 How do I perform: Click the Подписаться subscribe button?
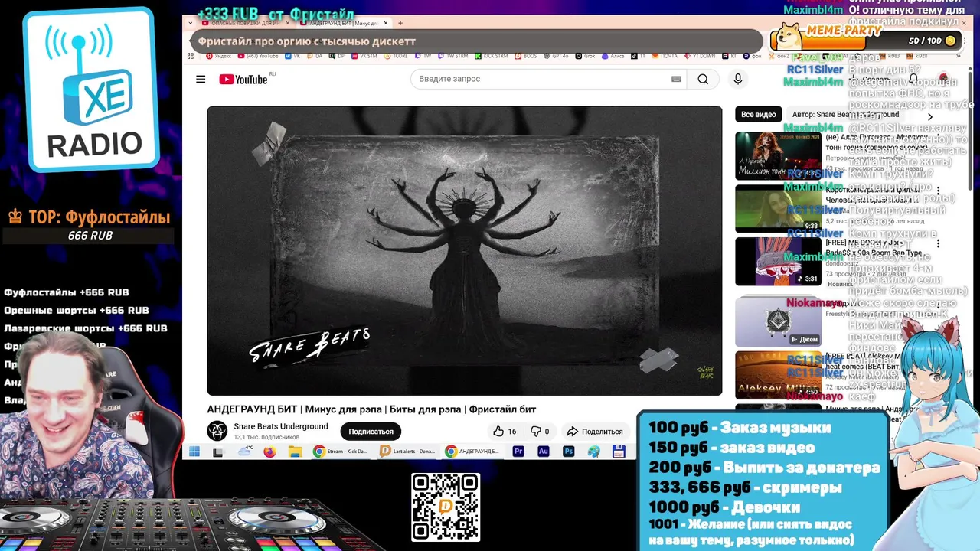(371, 432)
